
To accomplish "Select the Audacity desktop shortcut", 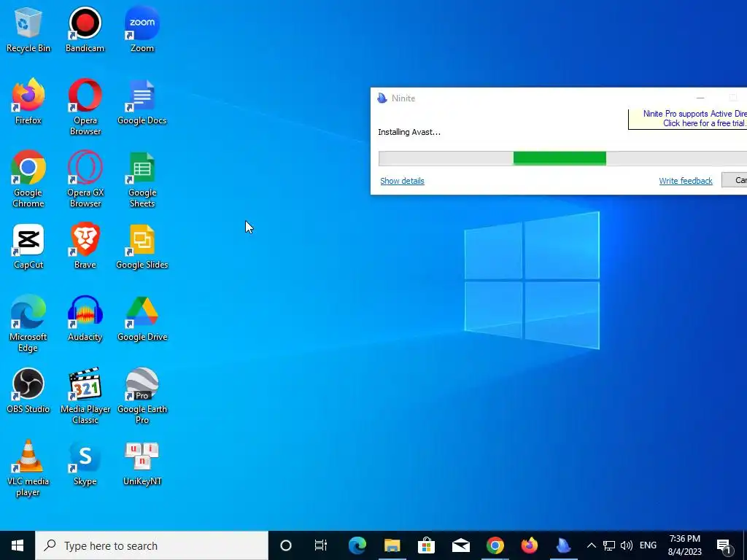I will coord(85,319).
